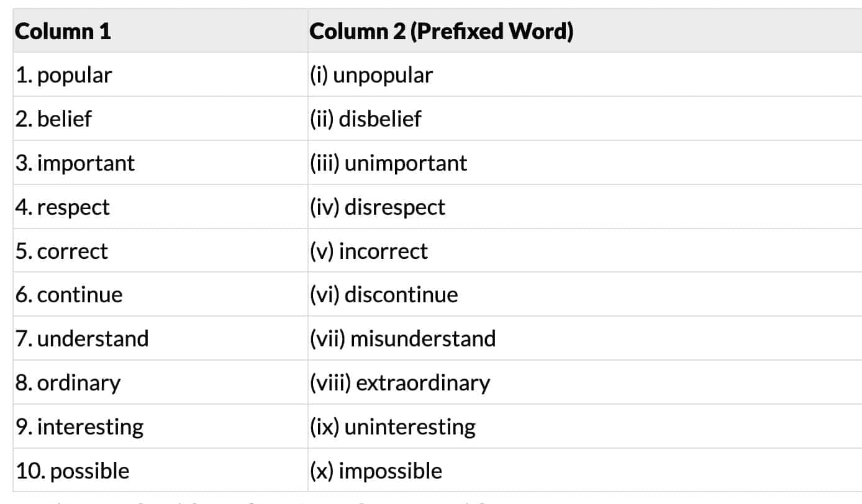The width and height of the screenshot is (862, 504).
Task: Select the '7. understand' entry
Action: [82, 338]
